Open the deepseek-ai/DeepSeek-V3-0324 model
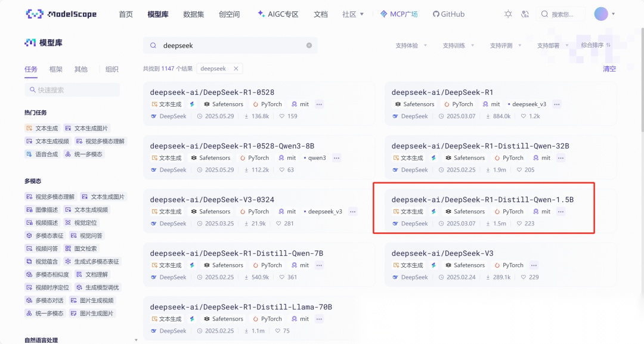Image resolution: width=644 pixels, height=344 pixels. [x=212, y=200]
